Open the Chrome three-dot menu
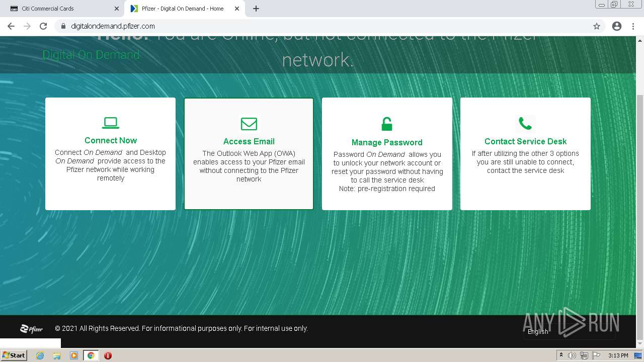The image size is (644, 362). pos(633,26)
